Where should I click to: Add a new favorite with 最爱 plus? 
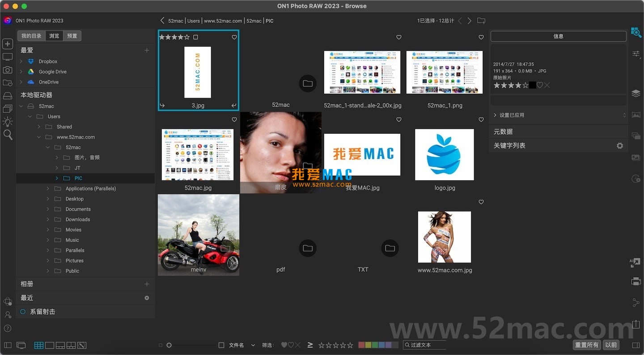point(147,50)
